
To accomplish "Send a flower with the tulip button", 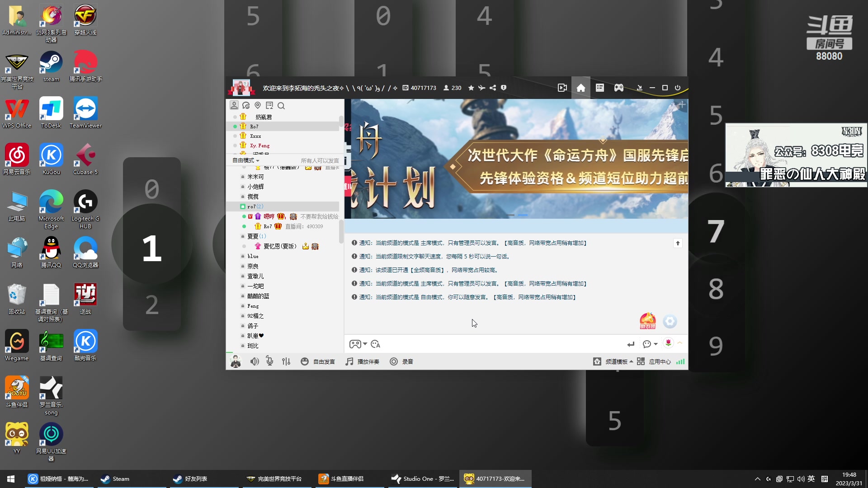I will pyautogui.click(x=668, y=343).
